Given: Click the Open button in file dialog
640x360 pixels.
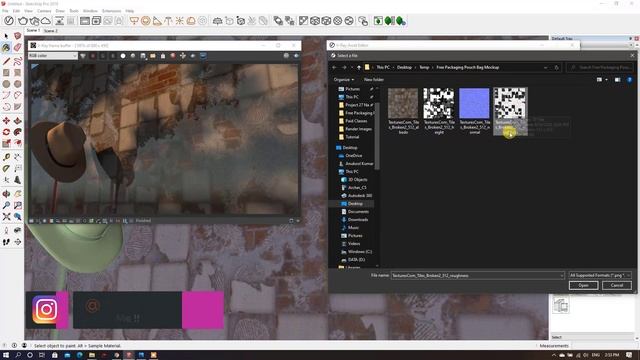Looking at the screenshot, I should point(583,285).
